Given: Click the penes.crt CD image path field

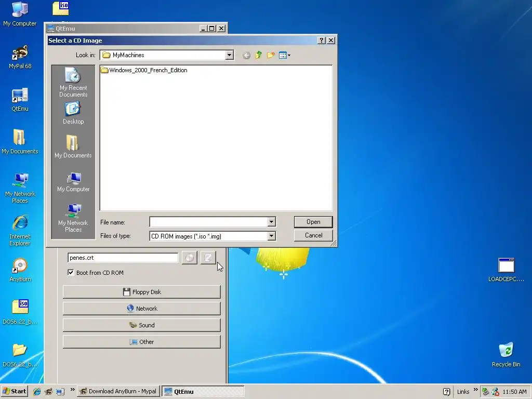Looking at the screenshot, I should pyautogui.click(x=123, y=258).
